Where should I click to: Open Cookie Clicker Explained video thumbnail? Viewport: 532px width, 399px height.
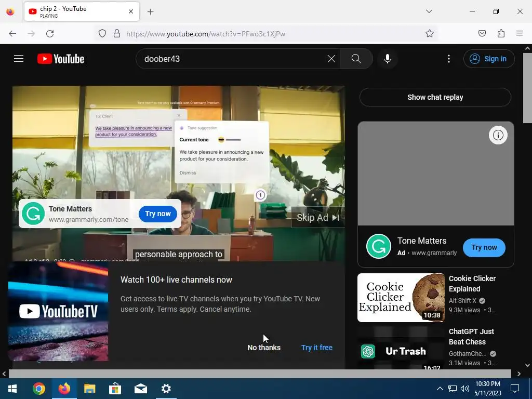401,298
